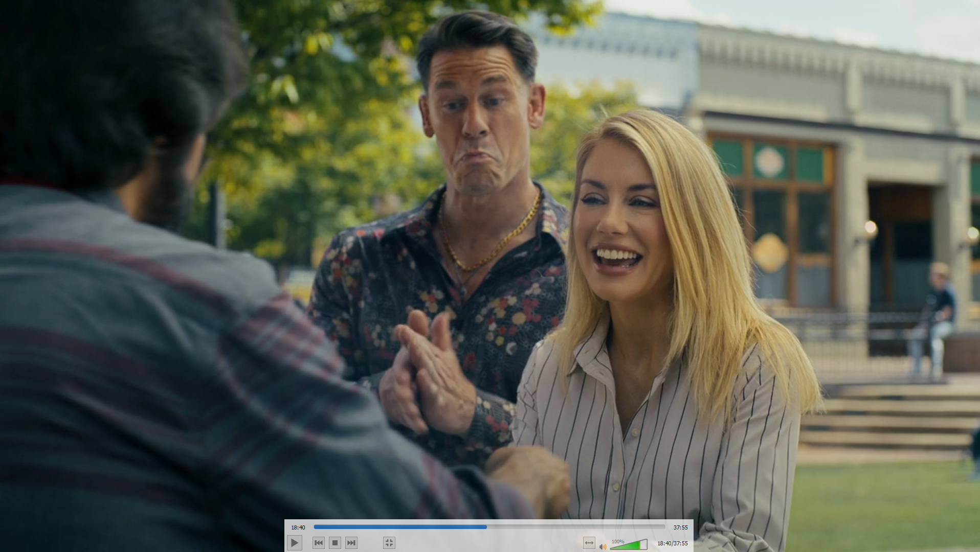
Task: Click the total duration 37:55 label
Action: pyautogui.click(x=680, y=527)
